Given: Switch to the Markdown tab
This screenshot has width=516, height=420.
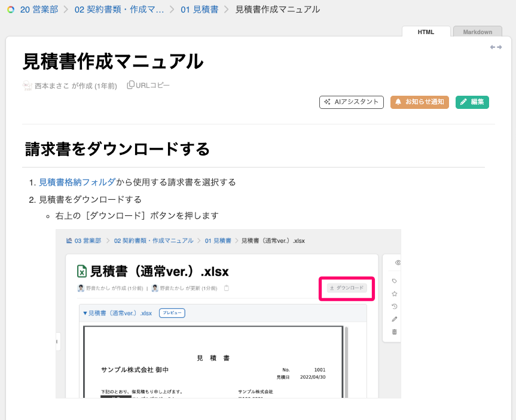Looking at the screenshot, I should [477, 32].
